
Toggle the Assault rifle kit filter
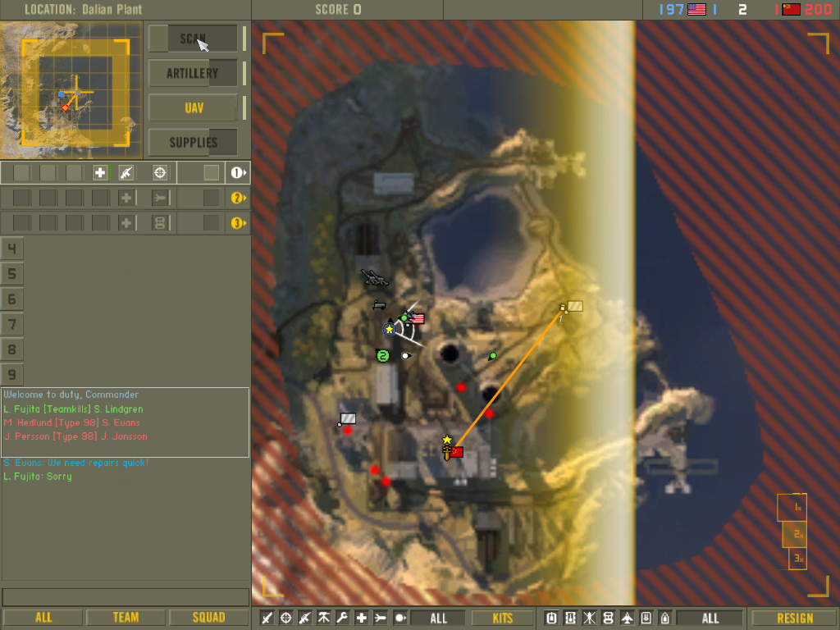(305, 619)
